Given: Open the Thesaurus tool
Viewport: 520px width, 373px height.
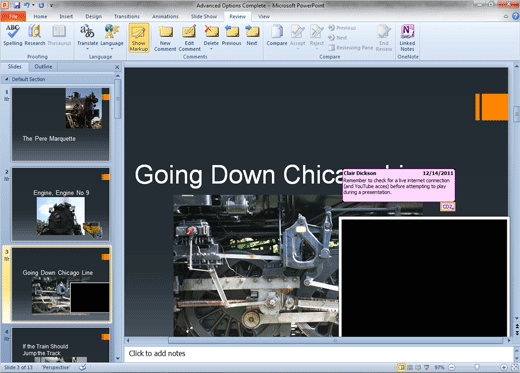Looking at the screenshot, I should 59,35.
